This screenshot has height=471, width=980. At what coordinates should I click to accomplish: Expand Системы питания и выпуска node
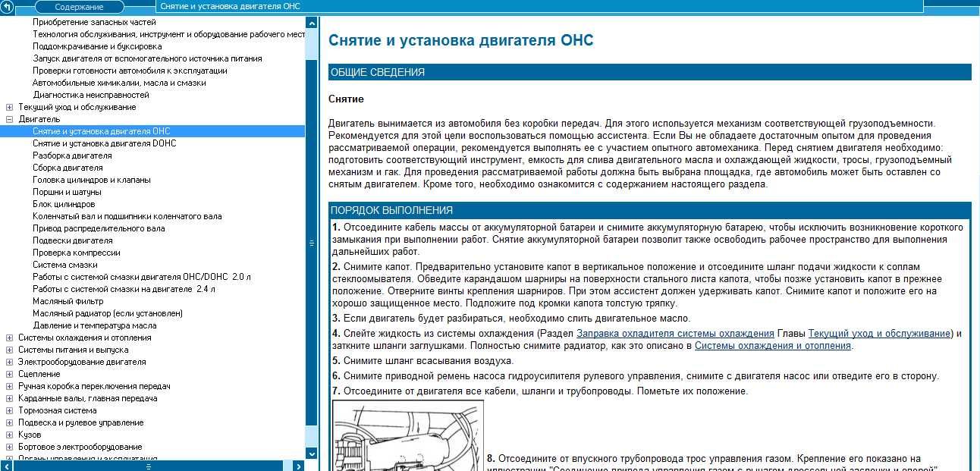click(x=9, y=350)
